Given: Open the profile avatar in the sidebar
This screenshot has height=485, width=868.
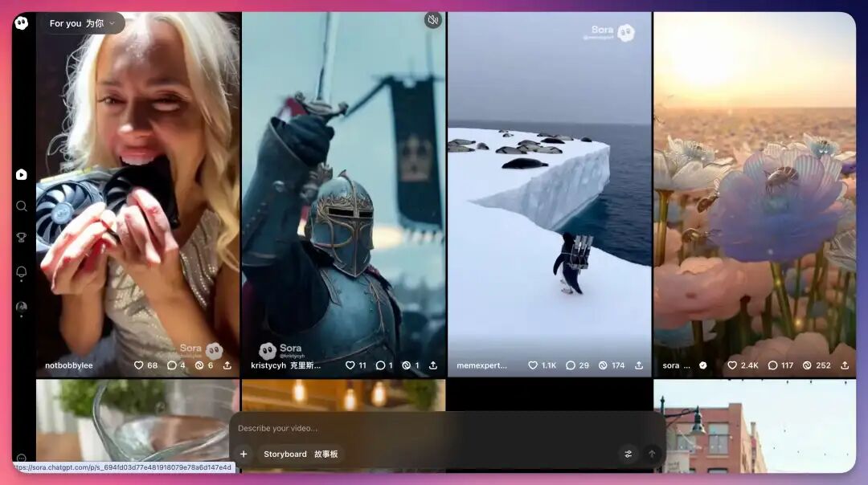Looking at the screenshot, I should click(x=22, y=307).
